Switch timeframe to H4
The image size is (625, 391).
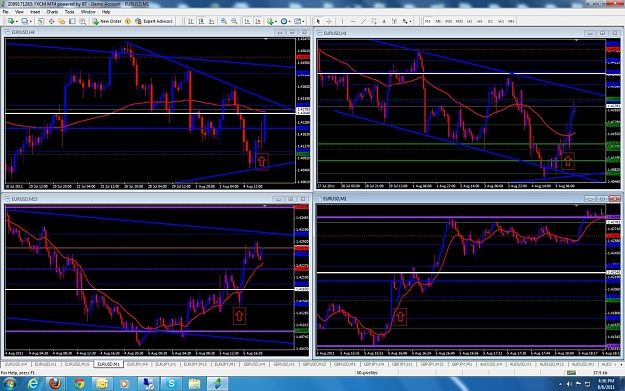tap(480, 21)
